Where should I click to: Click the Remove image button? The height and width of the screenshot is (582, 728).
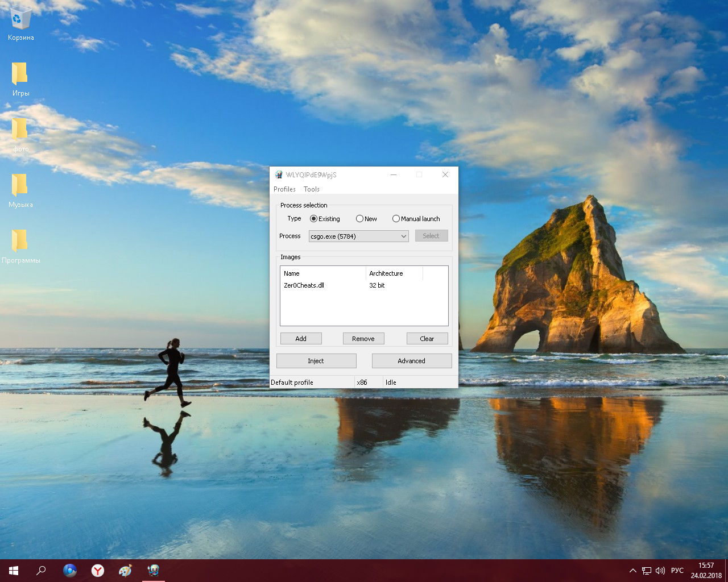tap(363, 339)
